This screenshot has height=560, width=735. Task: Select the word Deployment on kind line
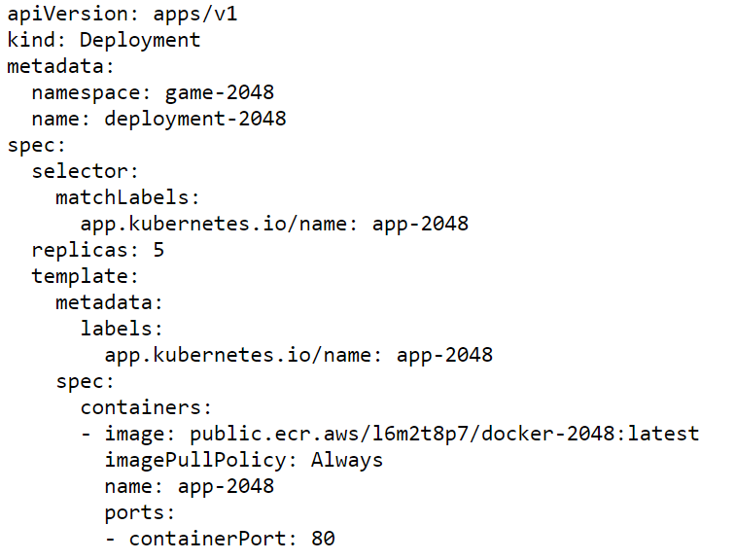click(x=140, y=41)
